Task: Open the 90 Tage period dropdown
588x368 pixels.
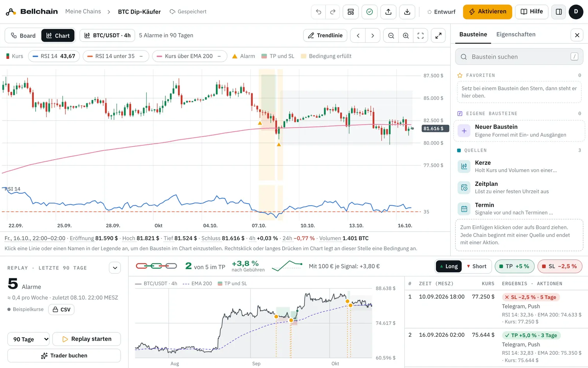Action: 29,339
